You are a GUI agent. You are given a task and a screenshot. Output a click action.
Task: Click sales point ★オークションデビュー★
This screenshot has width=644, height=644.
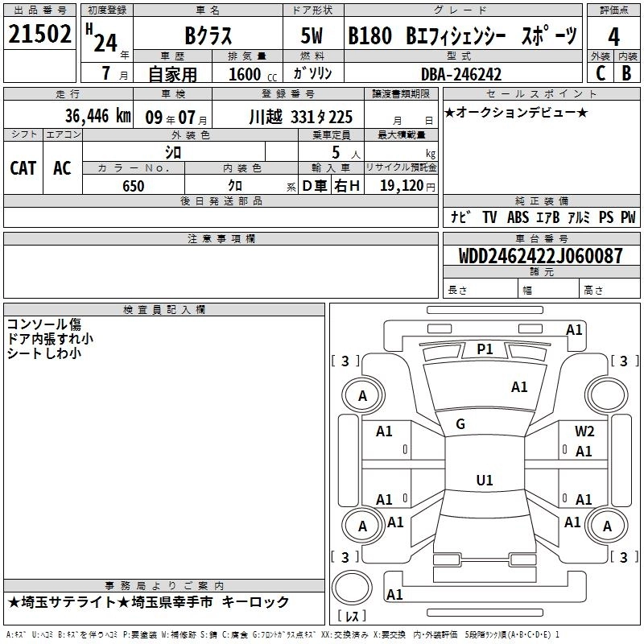516,112
